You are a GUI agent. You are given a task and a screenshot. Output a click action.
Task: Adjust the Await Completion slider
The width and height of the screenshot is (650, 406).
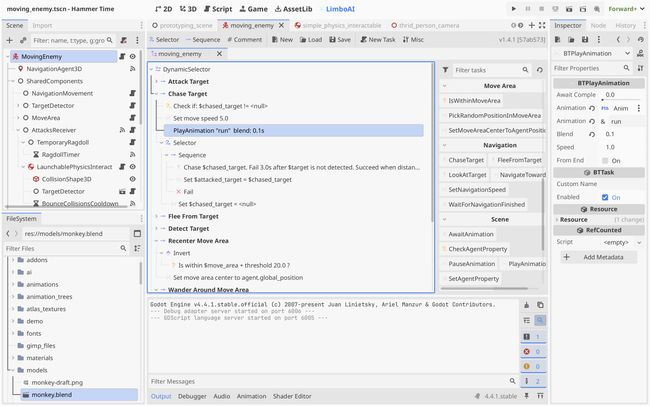click(620, 100)
